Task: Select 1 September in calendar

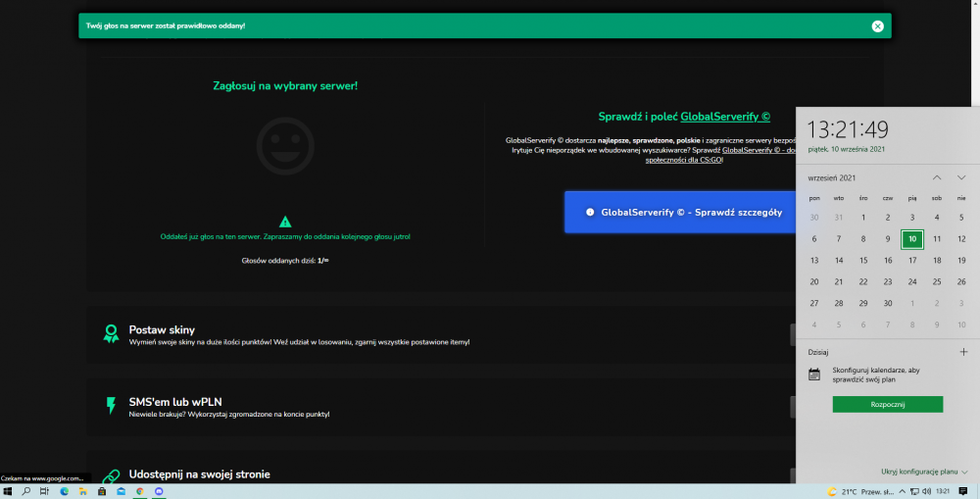Action: (863, 218)
